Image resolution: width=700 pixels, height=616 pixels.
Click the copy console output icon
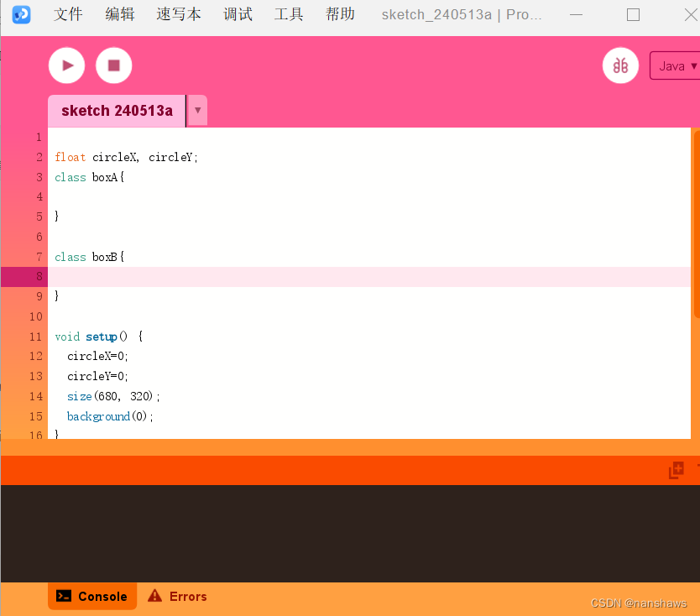pyautogui.click(x=675, y=470)
